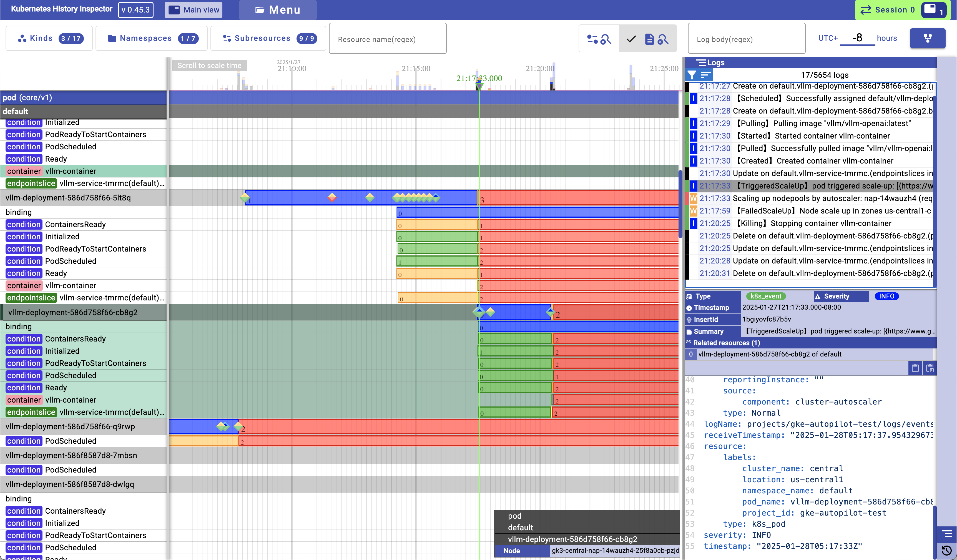Screen dimensions: 957x560
Task: Click the Kubernetes History Inspector title
Action: click(62, 9)
